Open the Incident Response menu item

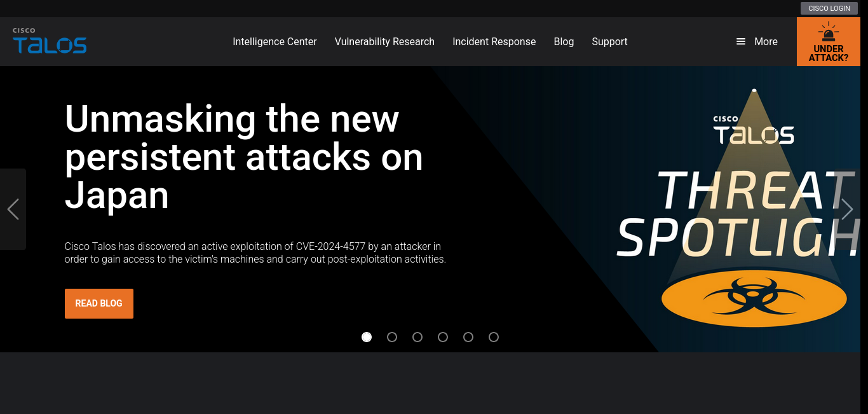click(x=494, y=41)
